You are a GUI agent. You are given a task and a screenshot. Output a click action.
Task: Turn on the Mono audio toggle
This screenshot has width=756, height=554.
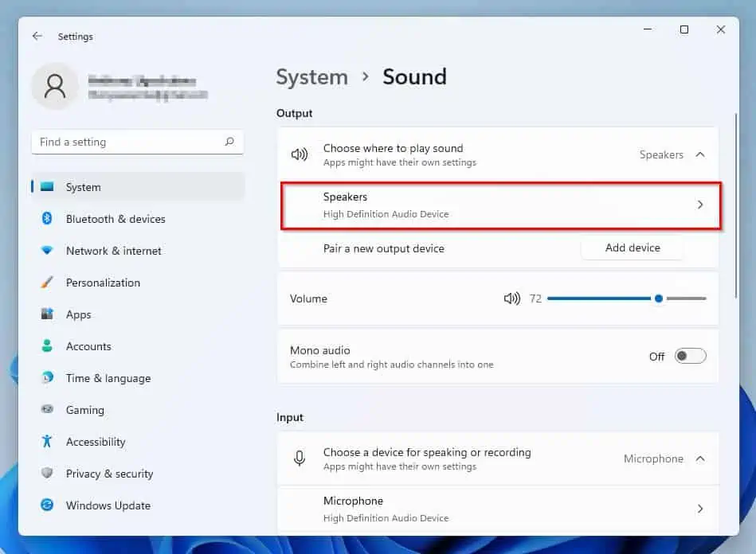[690, 356]
